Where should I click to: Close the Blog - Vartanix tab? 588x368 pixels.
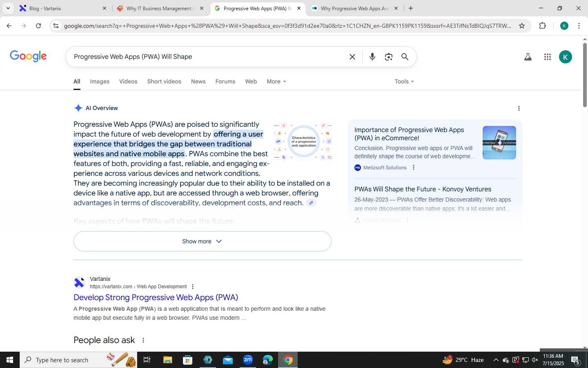click(104, 8)
